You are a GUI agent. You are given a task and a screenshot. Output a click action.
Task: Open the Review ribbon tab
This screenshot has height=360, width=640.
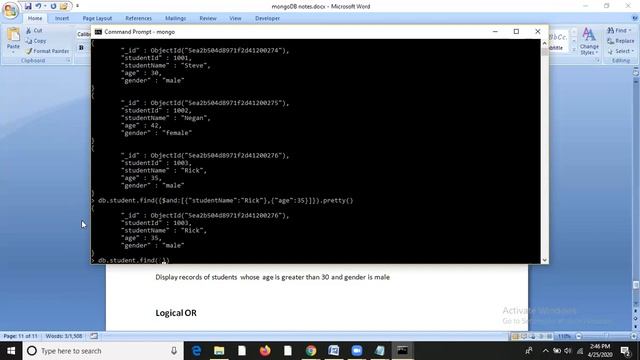(208, 18)
